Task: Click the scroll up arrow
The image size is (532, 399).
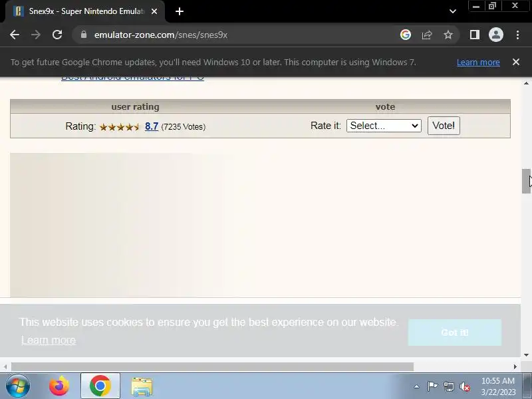Action: coord(526,83)
